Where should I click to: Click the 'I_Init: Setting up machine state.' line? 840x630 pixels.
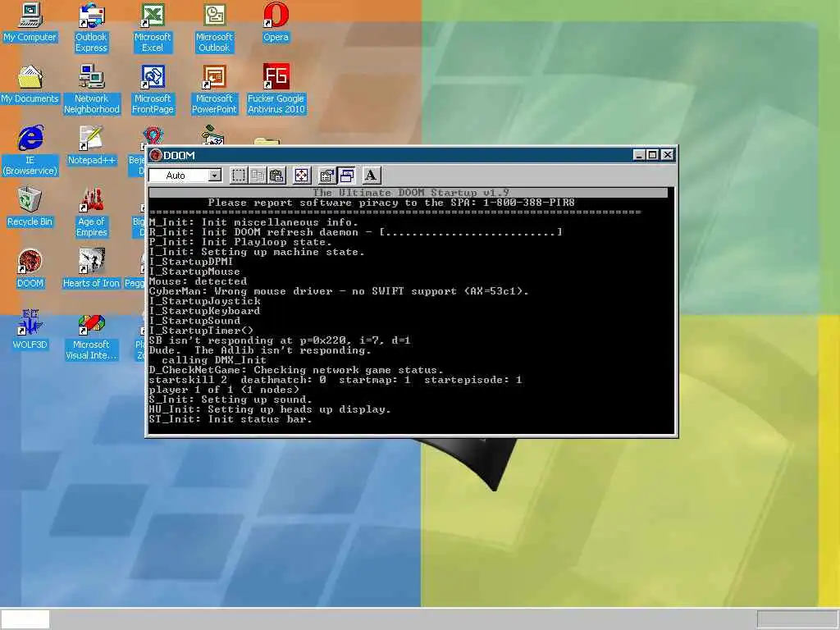pyautogui.click(x=257, y=252)
